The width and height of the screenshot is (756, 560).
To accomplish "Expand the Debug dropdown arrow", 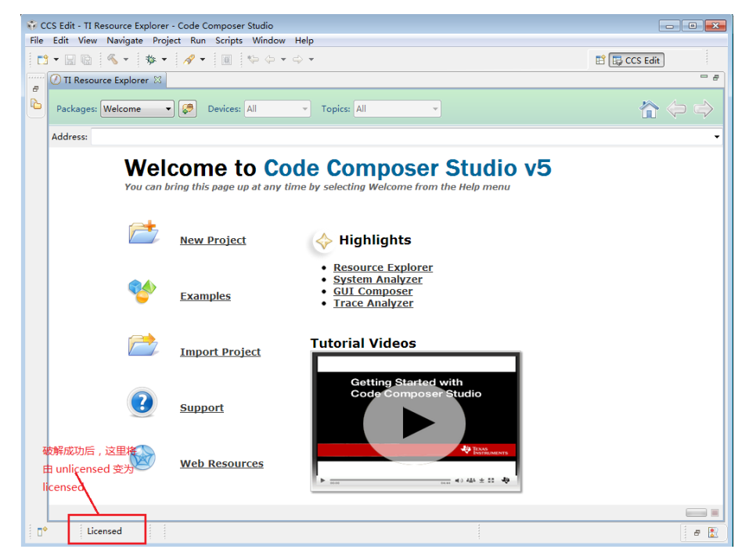I will click(x=164, y=60).
